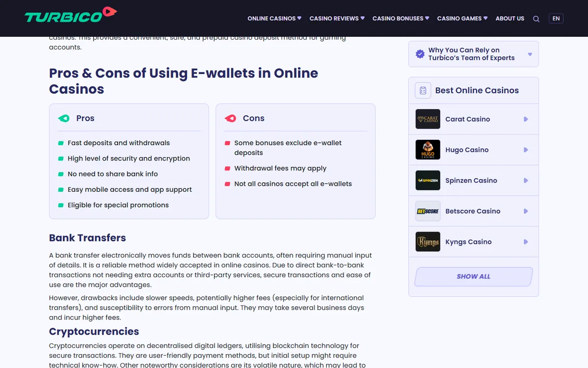
Task: Click 'Eligible for special promotions' text
Action: [118, 205]
